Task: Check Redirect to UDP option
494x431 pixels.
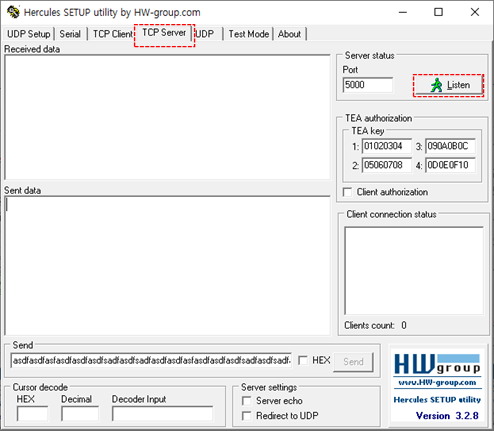Action: [x=247, y=416]
